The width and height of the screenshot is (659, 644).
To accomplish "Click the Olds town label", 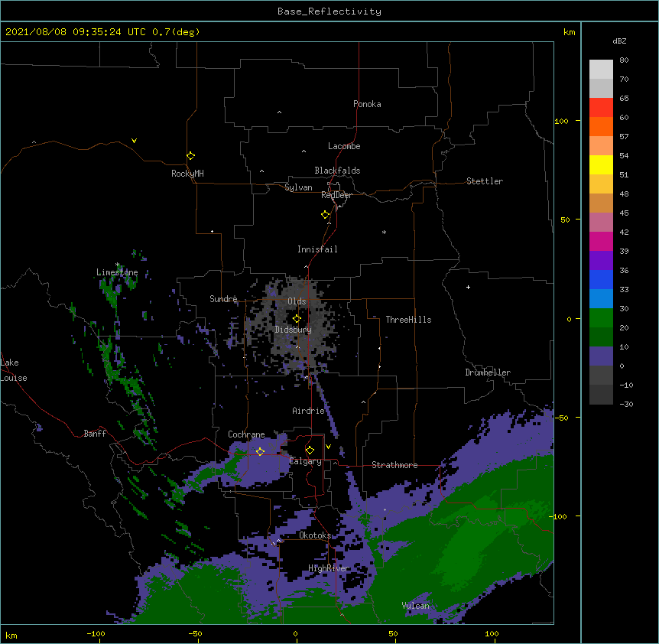I will (297, 301).
